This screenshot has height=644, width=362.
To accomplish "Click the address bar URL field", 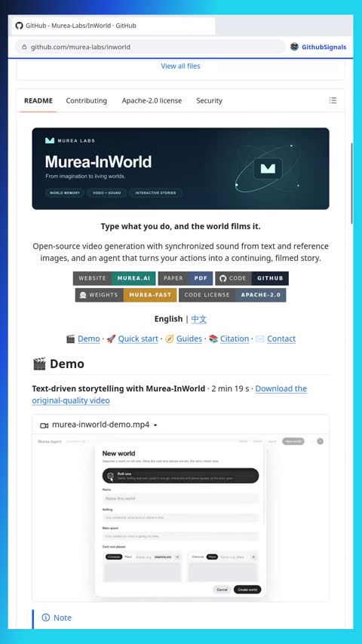I will point(150,47).
